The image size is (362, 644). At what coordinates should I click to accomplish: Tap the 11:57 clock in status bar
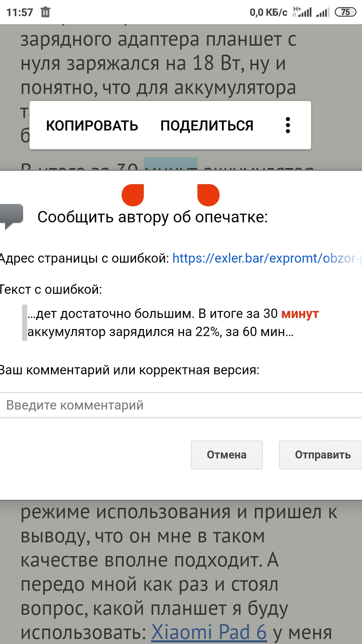20,13
